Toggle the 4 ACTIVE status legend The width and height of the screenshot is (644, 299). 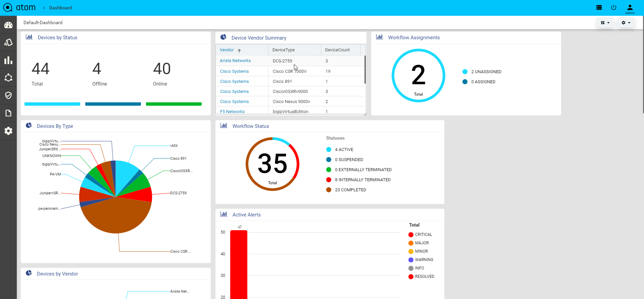point(340,150)
